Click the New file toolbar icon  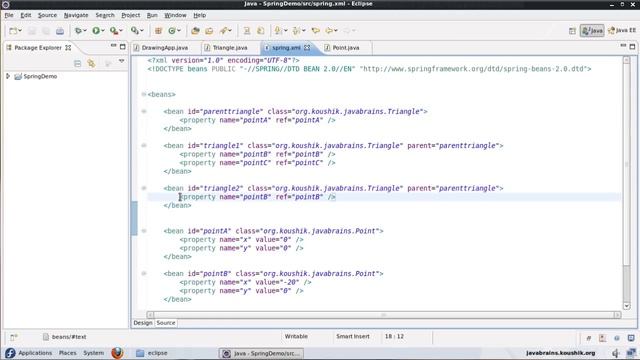(13, 31)
